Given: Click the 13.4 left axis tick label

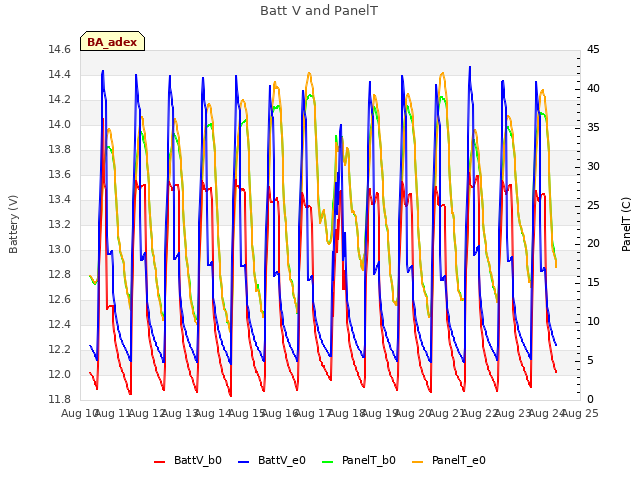Looking at the screenshot, I should click(x=59, y=200).
